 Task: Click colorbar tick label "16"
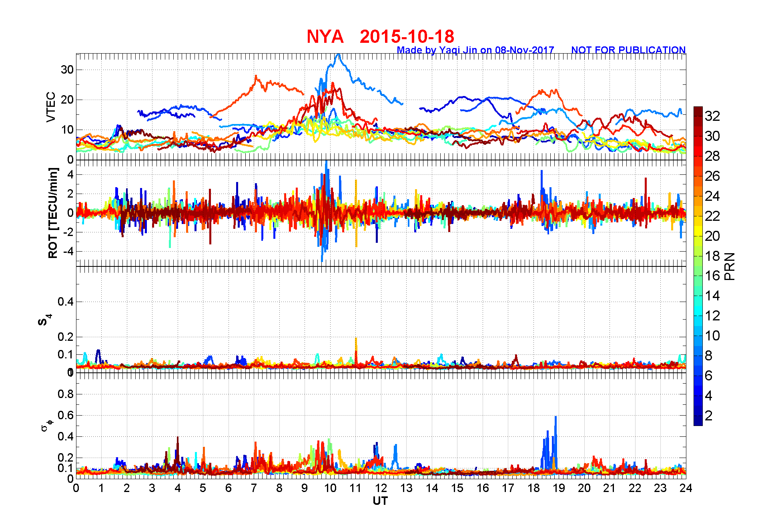(x=712, y=276)
